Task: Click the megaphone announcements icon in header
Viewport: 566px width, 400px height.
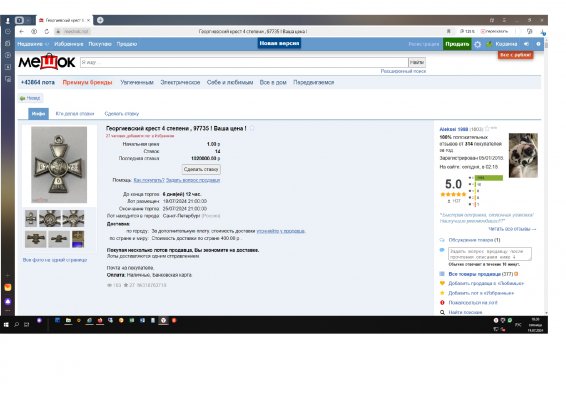Action: point(526,44)
